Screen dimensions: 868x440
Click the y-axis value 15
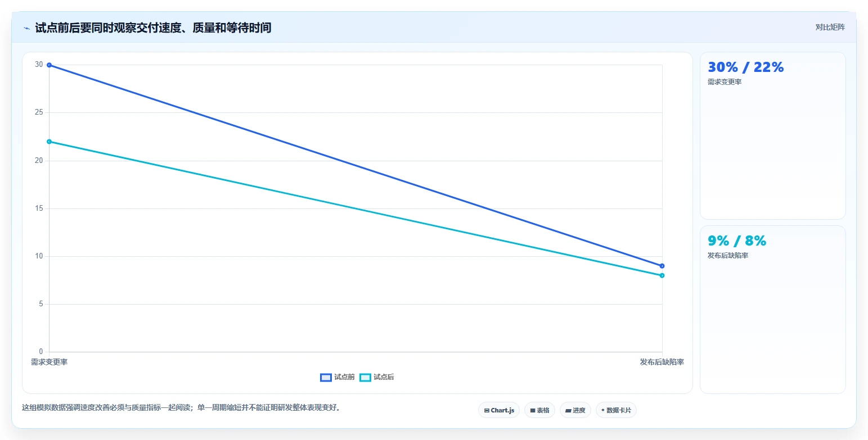39,208
